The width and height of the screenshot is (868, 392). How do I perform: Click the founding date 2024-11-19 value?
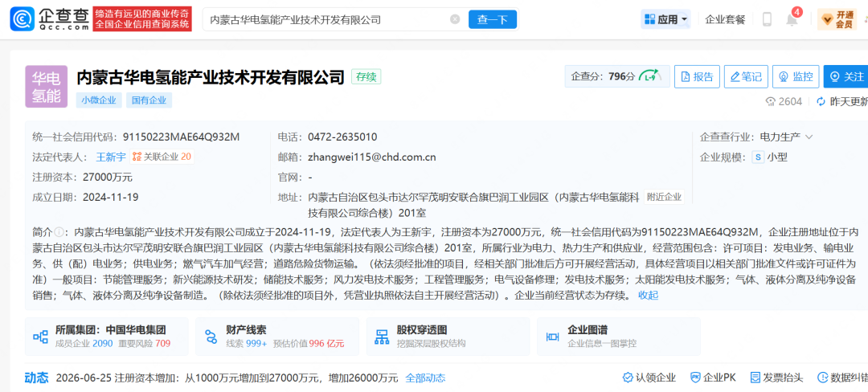tap(110, 198)
